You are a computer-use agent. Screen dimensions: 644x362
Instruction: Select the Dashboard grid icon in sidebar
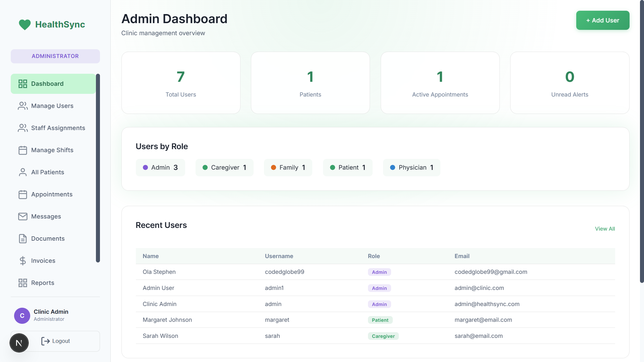point(22,83)
